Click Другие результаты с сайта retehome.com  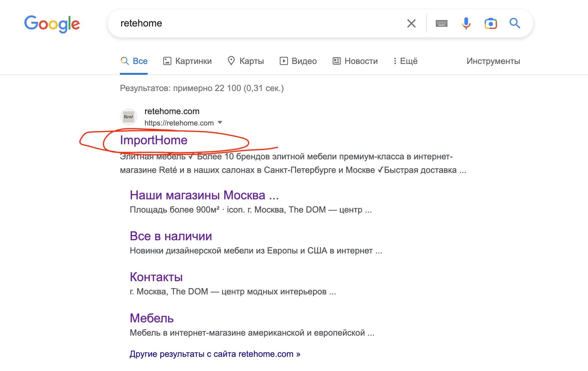[215, 354]
